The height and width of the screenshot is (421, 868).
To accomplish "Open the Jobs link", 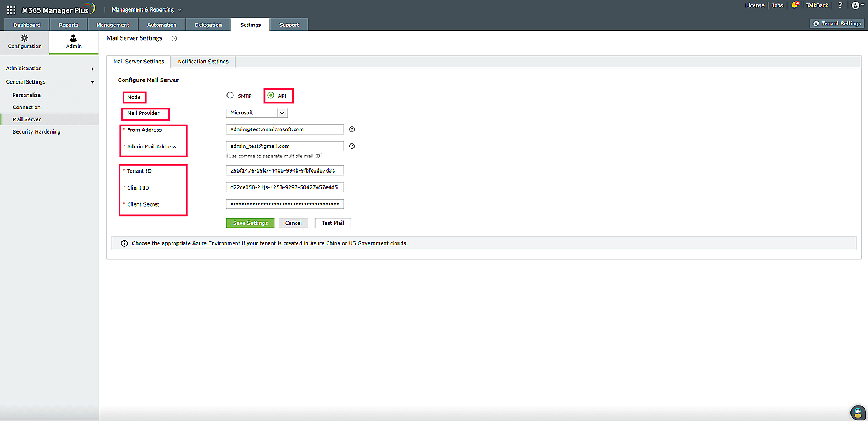I will (777, 5).
